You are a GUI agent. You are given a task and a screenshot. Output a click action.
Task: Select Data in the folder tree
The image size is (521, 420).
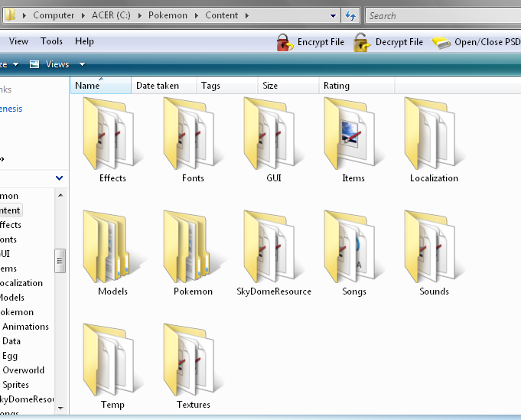click(x=11, y=341)
